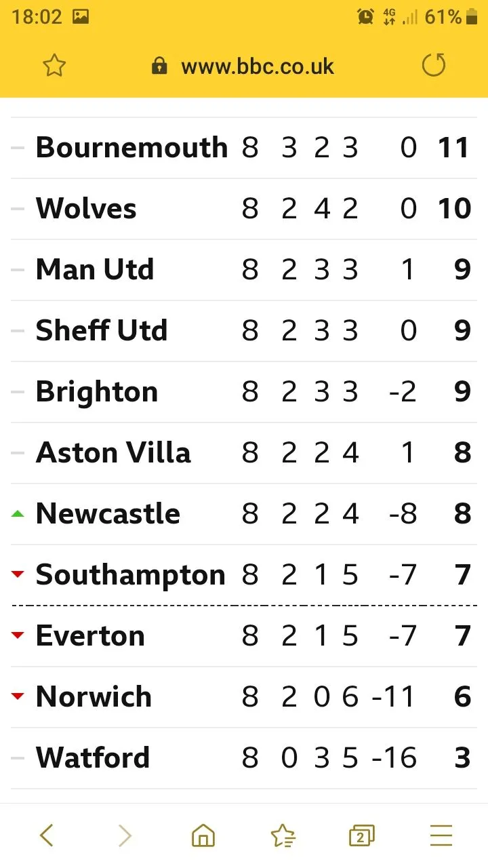Viewport: 488px width, 868px height.
Task: Tap Southampton's red down arrow indicator
Action: point(18,575)
